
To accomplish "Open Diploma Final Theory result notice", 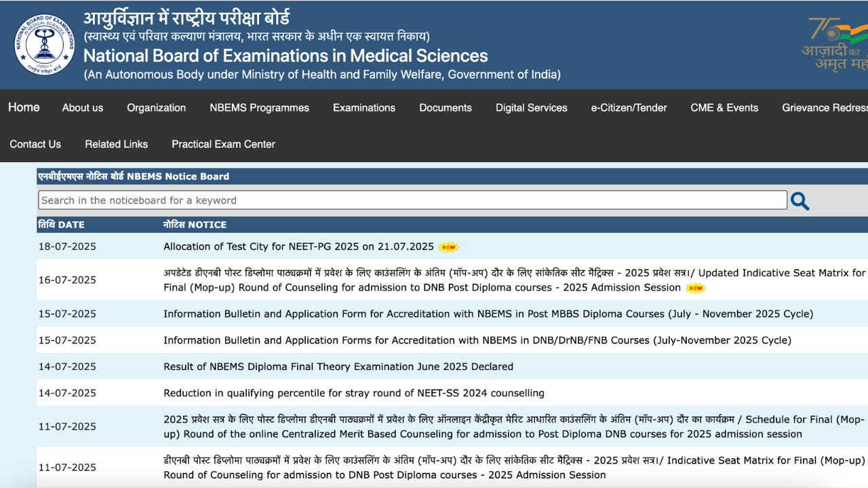I will click(338, 367).
